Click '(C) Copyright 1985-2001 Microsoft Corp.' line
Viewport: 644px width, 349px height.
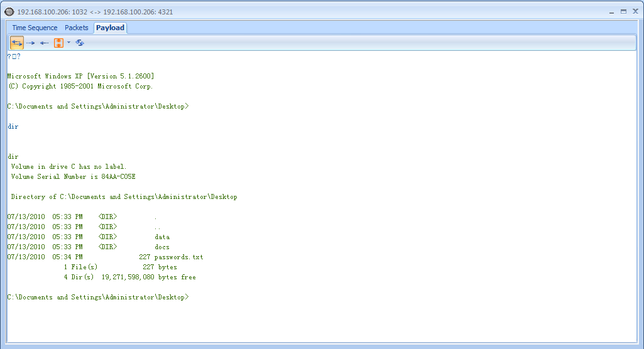click(80, 86)
